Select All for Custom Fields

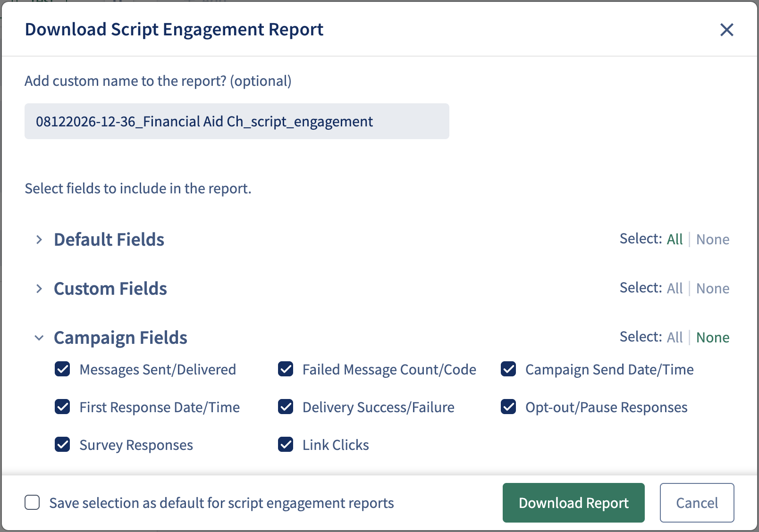click(x=675, y=288)
